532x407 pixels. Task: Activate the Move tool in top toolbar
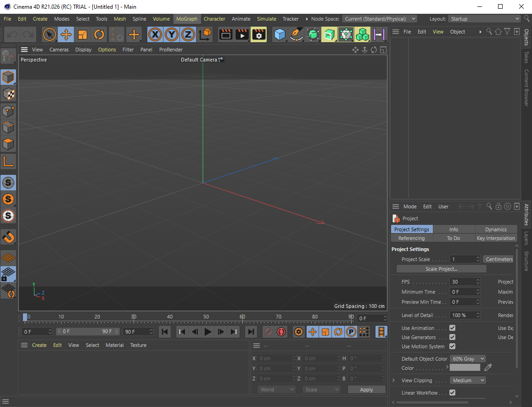click(66, 34)
